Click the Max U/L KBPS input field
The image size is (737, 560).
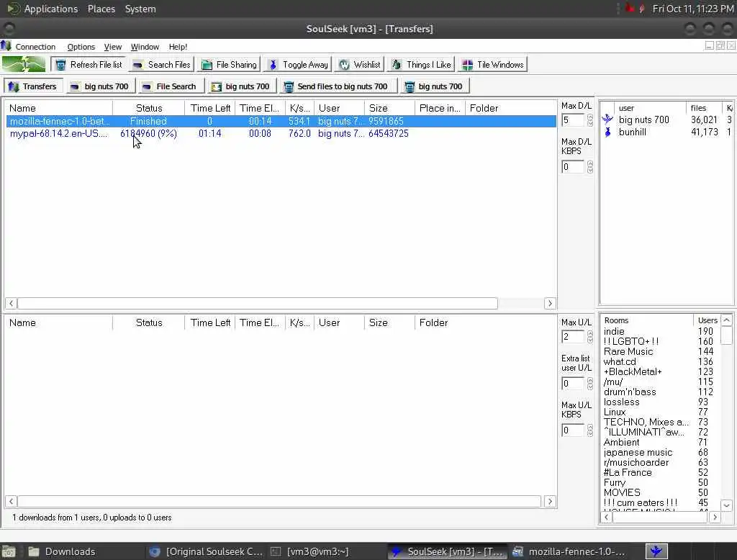coord(573,430)
